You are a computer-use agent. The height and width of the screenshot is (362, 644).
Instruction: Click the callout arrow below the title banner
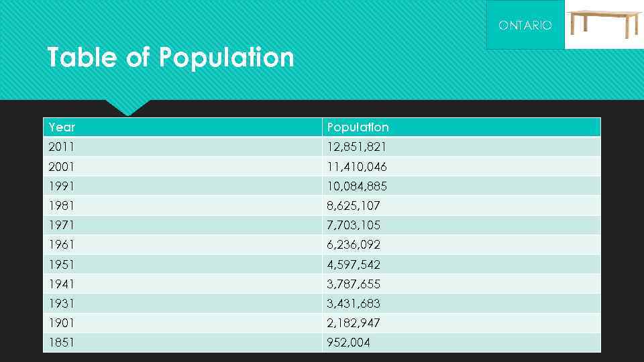[x=127, y=107]
